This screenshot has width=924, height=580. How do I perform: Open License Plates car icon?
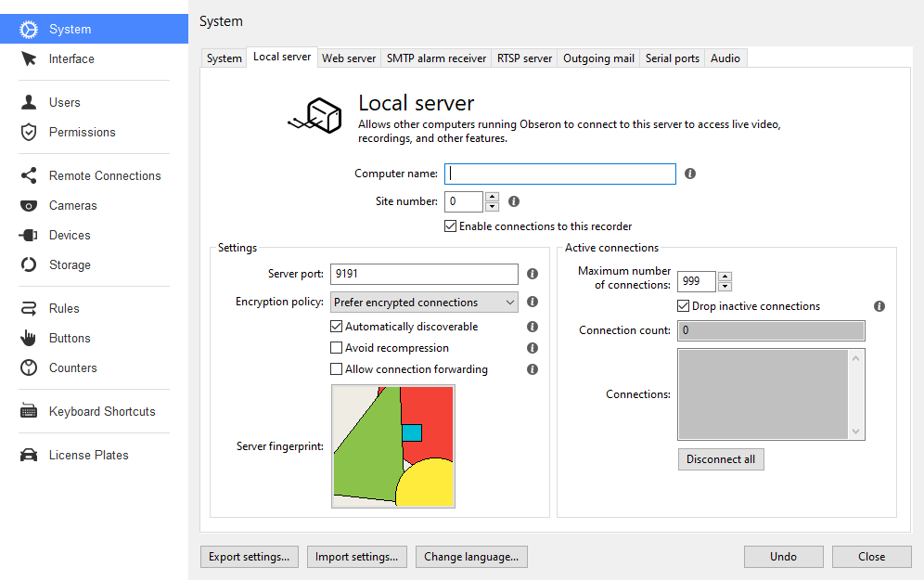28,455
